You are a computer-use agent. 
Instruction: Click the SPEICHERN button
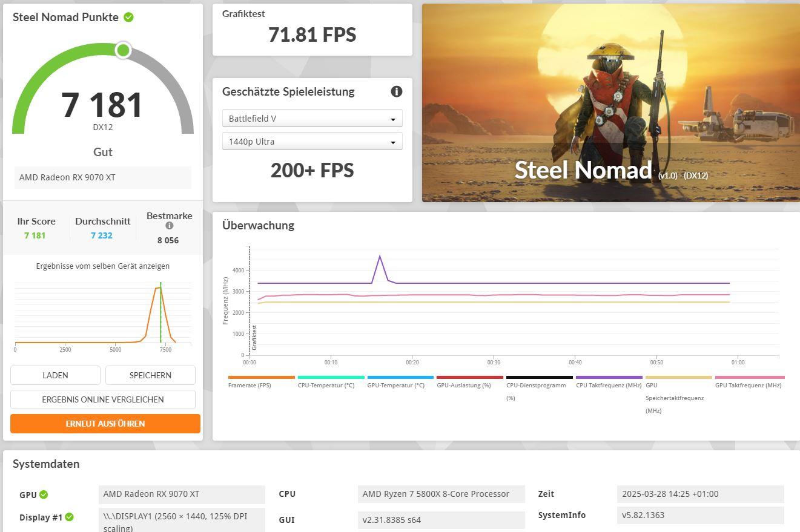[x=150, y=375]
